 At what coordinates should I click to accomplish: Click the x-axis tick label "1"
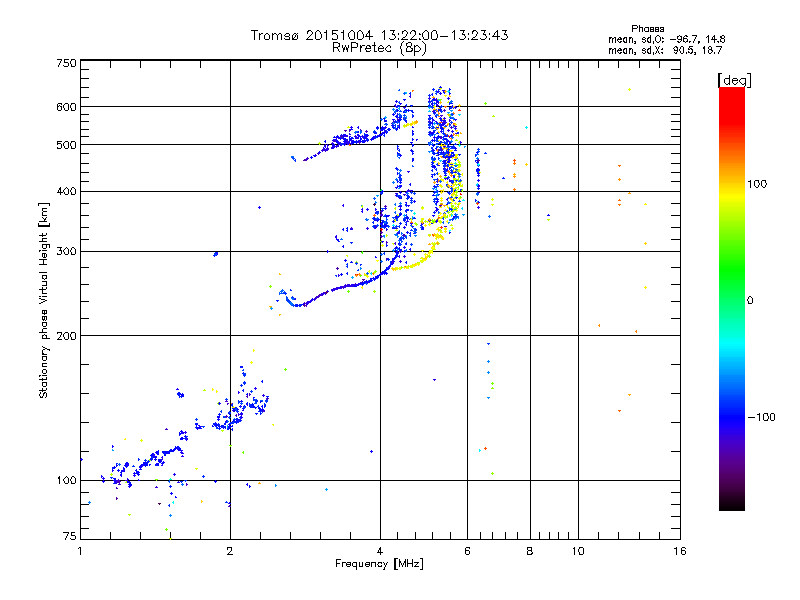click(x=80, y=551)
